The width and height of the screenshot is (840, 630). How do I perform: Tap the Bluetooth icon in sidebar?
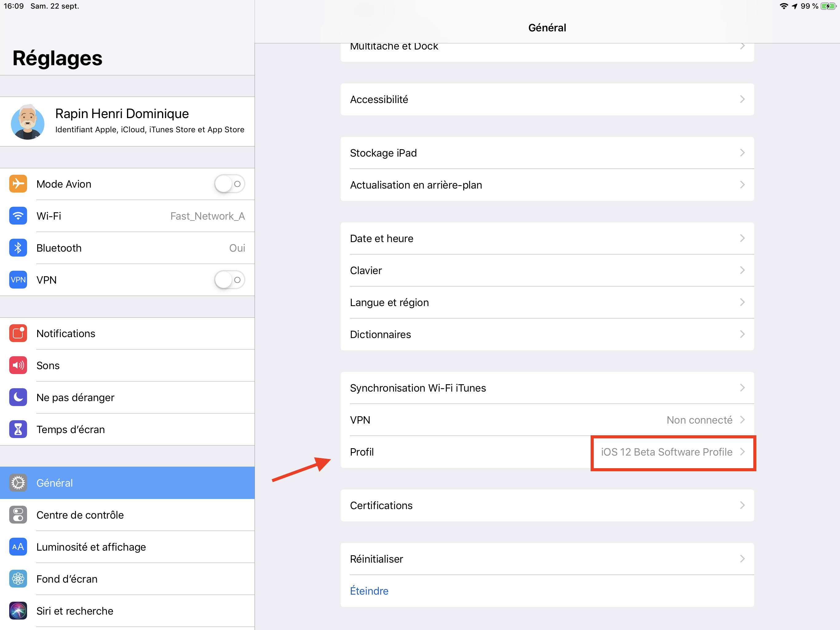(x=18, y=248)
